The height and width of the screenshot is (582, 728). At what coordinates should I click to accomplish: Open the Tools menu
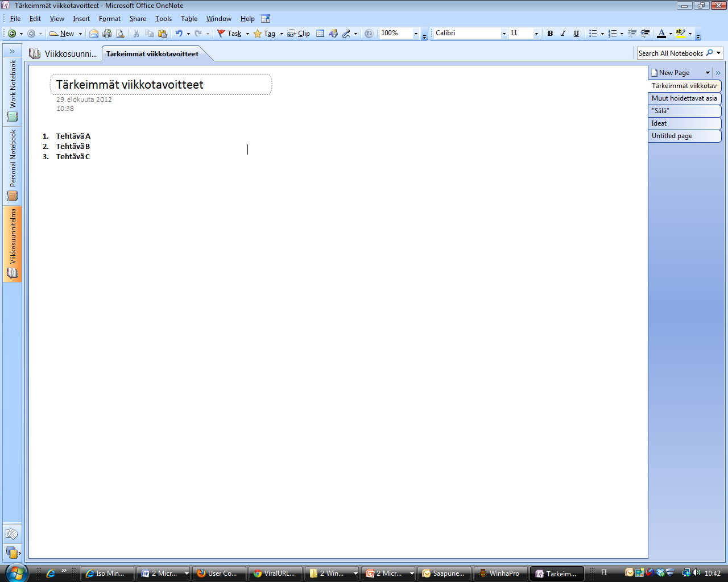(163, 19)
